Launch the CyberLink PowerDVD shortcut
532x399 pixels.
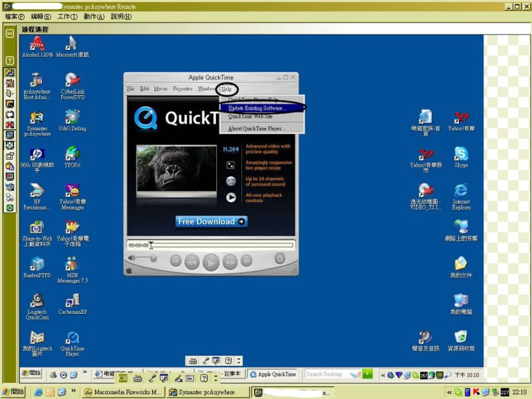[x=72, y=86]
